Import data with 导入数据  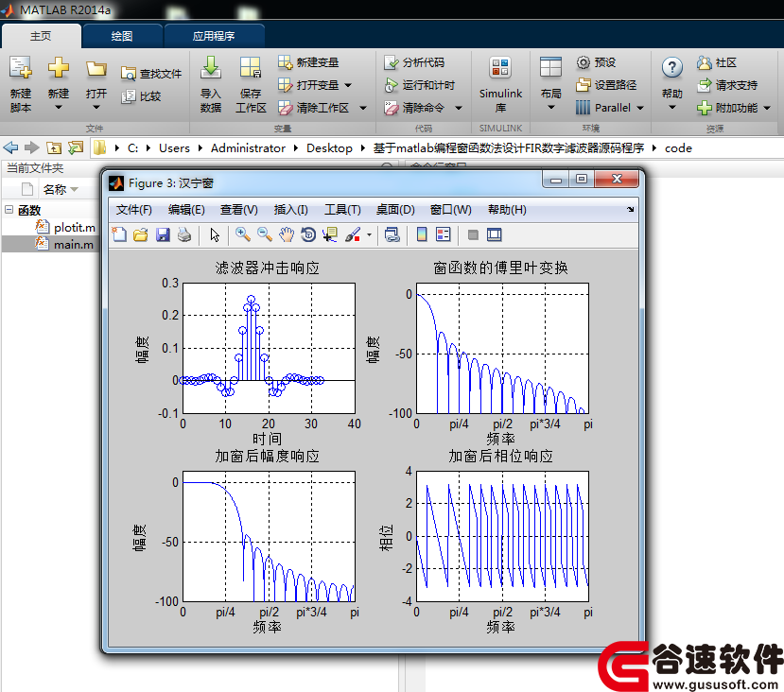coord(211,84)
